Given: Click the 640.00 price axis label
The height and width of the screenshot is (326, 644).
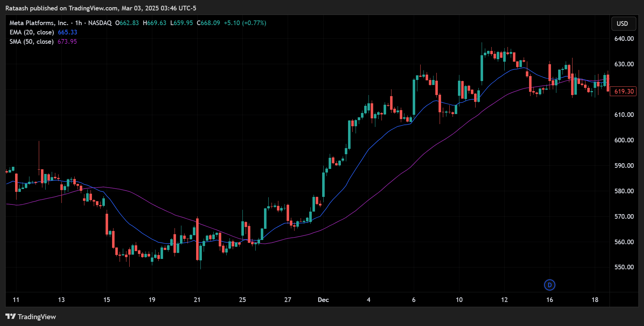Looking at the screenshot, I should tap(624, 39).
